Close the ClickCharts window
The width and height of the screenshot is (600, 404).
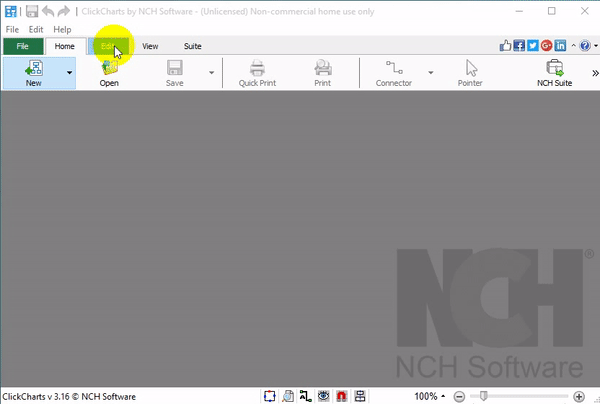point(585,11)
